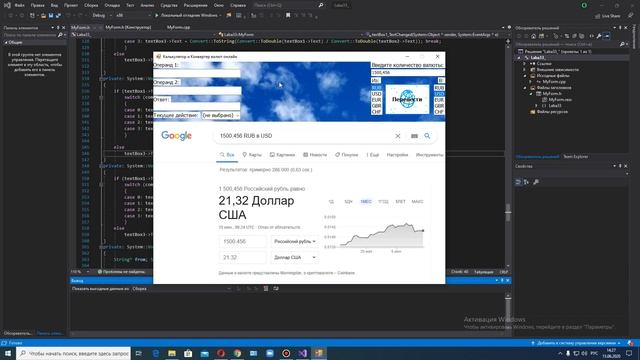
Task: Open Visual Studio icon on taskbar
Action: (302, 353)
